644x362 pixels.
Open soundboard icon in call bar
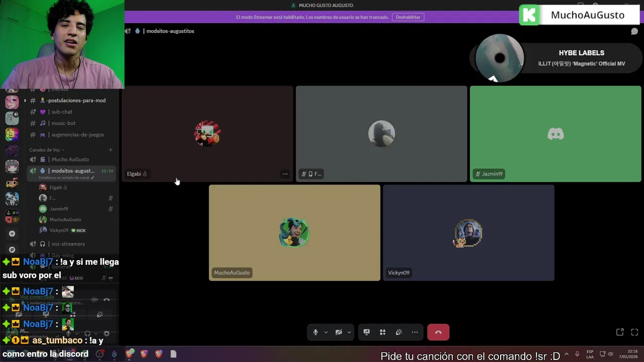[398, 332]
